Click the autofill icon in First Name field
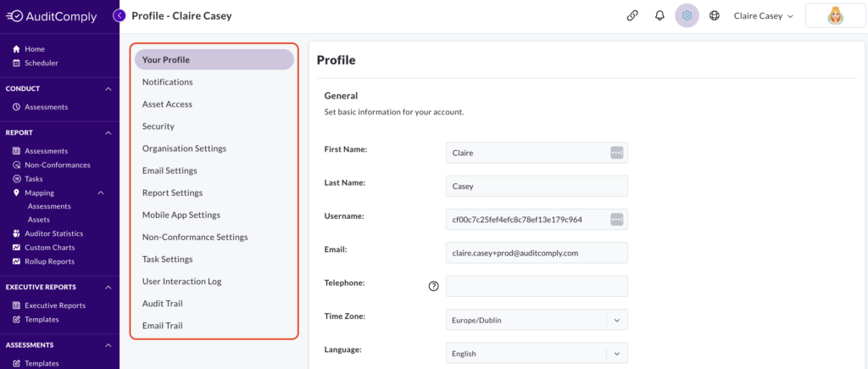 click(617, 153)
